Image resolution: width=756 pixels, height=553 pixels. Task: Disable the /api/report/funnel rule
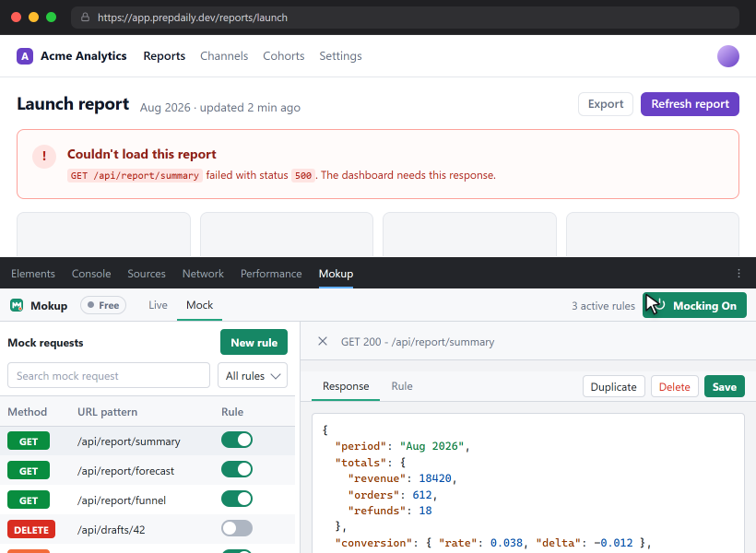237,499
